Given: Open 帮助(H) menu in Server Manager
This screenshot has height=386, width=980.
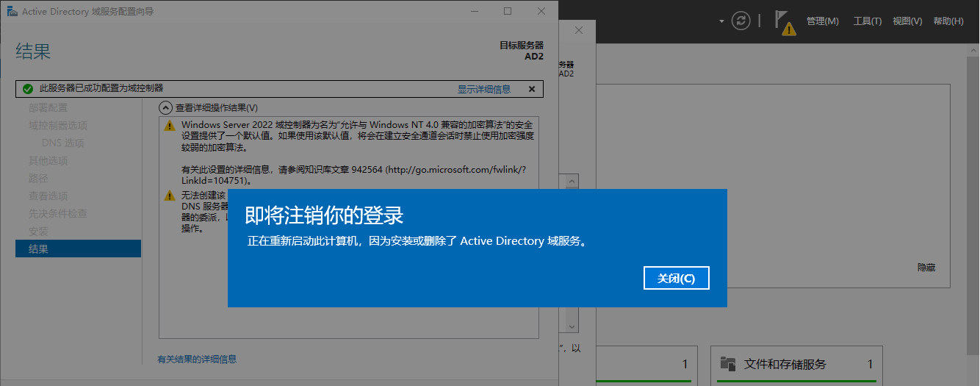Looking at the screenshot, I should [x=948, y=21].
